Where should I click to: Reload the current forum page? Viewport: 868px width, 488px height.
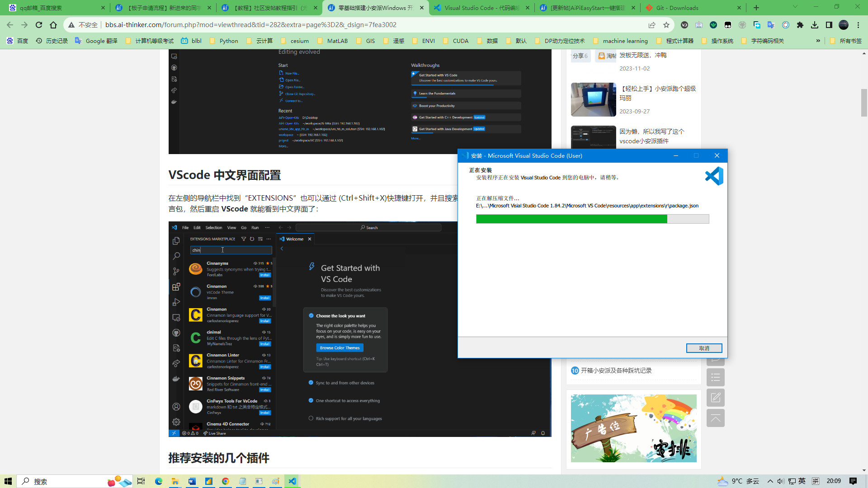point(39,25)
